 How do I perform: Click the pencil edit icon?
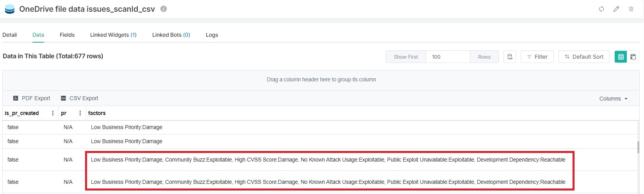(616, 9)
